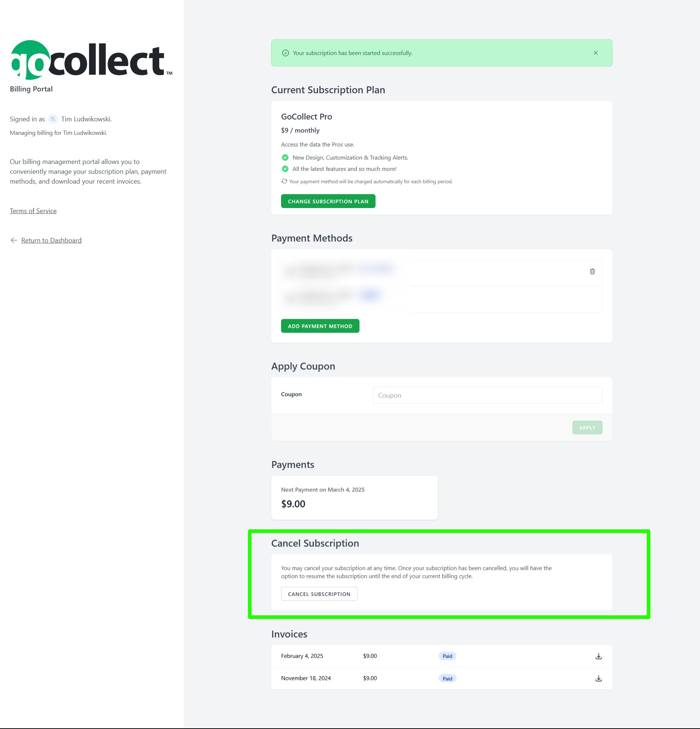Delete the saved payment method trash icon
The height and width of the screenshot is (729, 700).
(x=592, y=271)
